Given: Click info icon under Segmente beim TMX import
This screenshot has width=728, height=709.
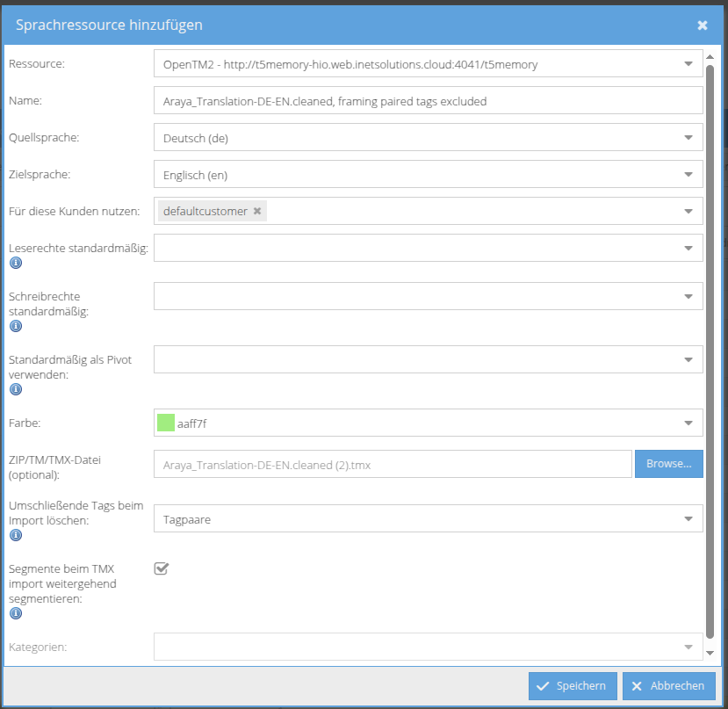Looking at the screenshot, I should 15,614.
